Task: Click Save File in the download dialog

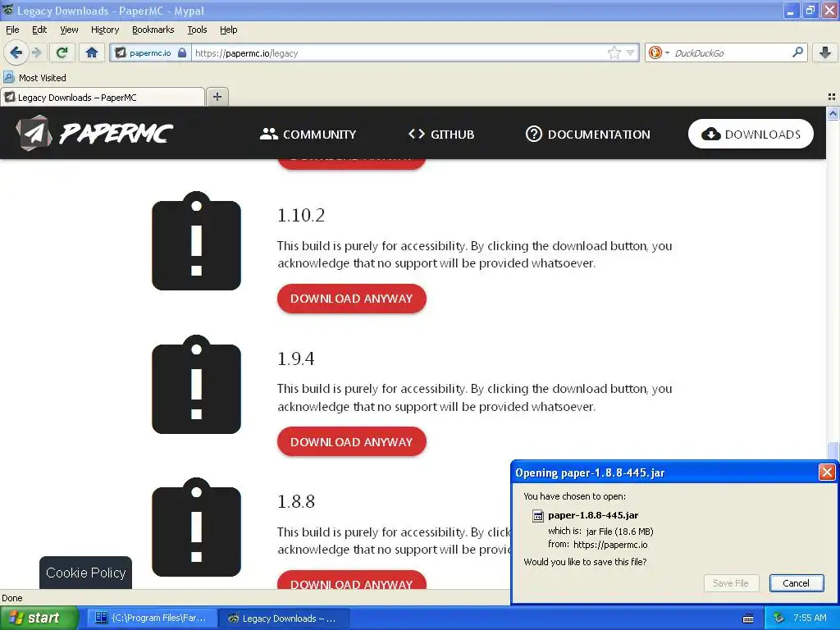Action: 731,583
